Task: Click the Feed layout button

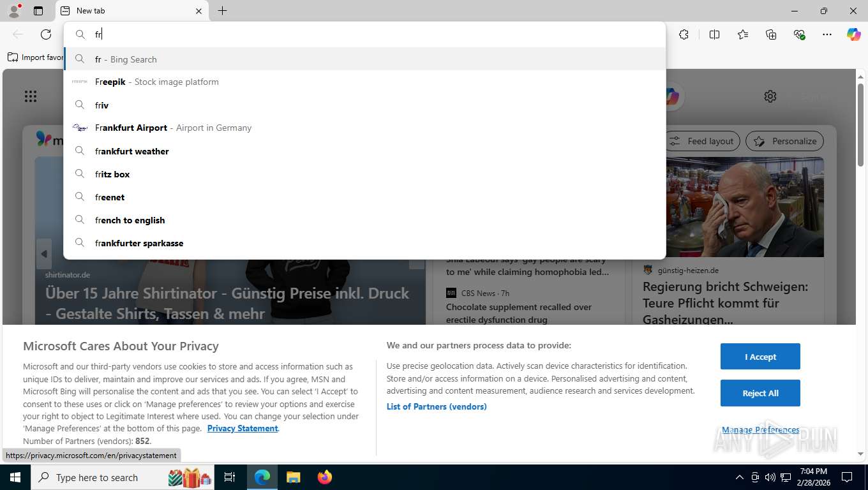Action: coord(702,141)
